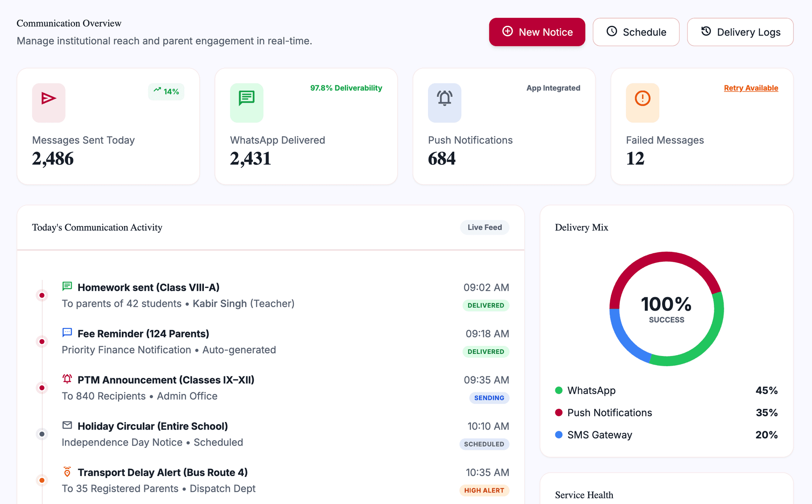Image resolution: width=812 pixels, height=504 pixels.
Task: Click the 10:35 AM timestamp
Action: tap(487, 472)
